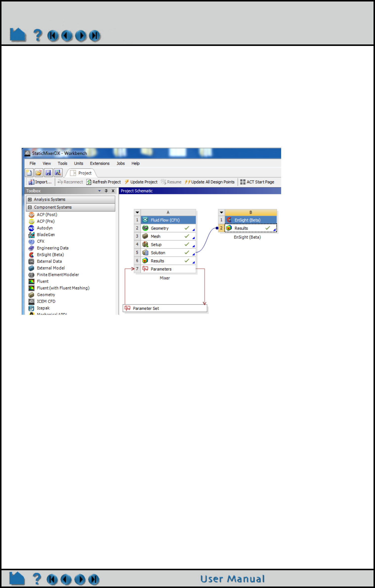
Task: Open the ACT Start Page
Action: (x=257, y=182)
